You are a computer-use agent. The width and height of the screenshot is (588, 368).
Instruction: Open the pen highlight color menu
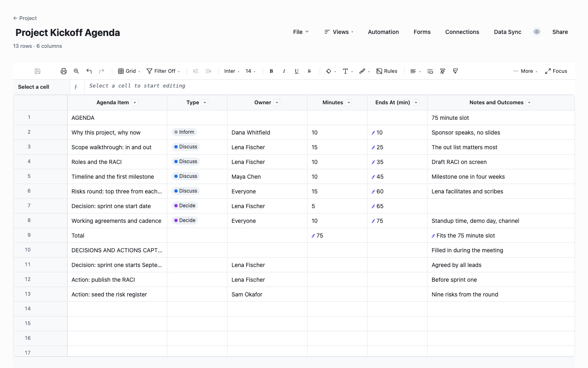[x=364, y=71]
